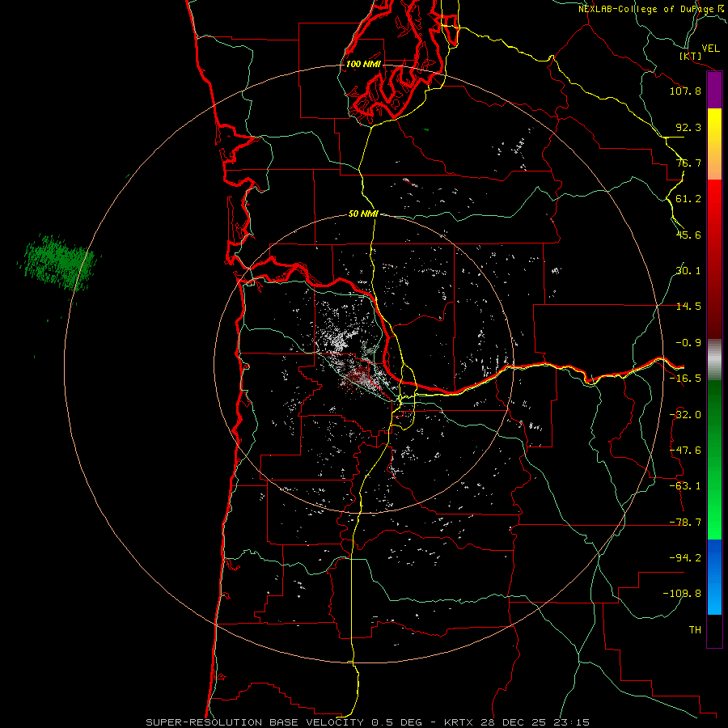Screen dimensions: 728x728
Task: Click the -32.0 legend value
Action: 685,415
